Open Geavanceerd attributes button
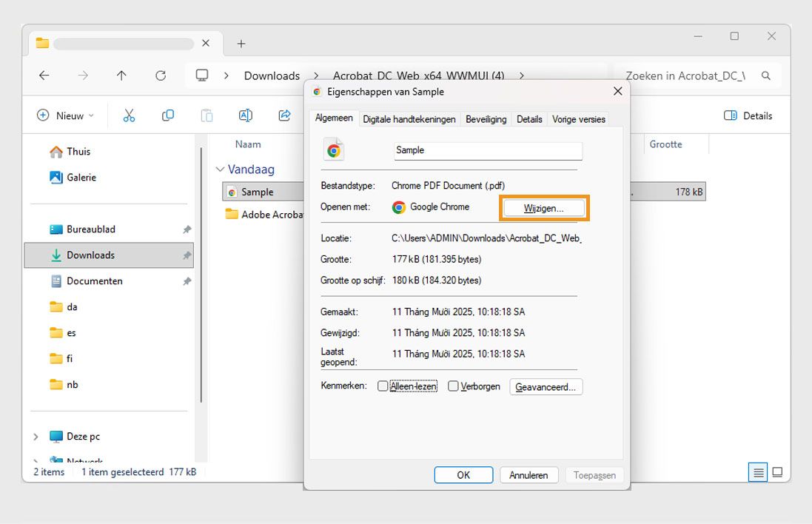Image resolution: width=812 pixels, height=524 pixels. [x=546, y=387]
